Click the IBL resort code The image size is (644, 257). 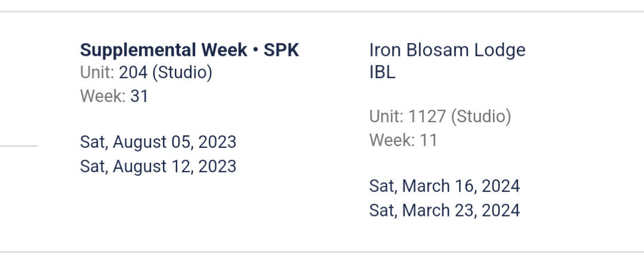click(383, 73)
